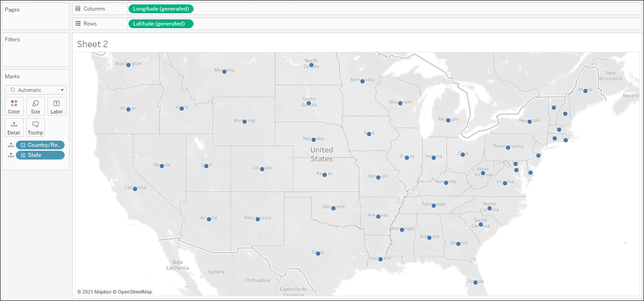Click the Rows shelf icon

(x=78, y=24)
